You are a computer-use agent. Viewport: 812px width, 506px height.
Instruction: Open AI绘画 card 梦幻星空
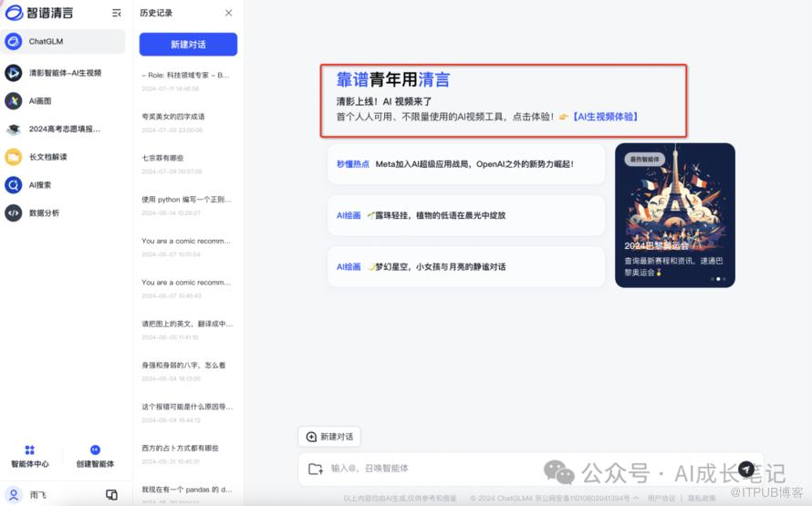coord(466,267)
